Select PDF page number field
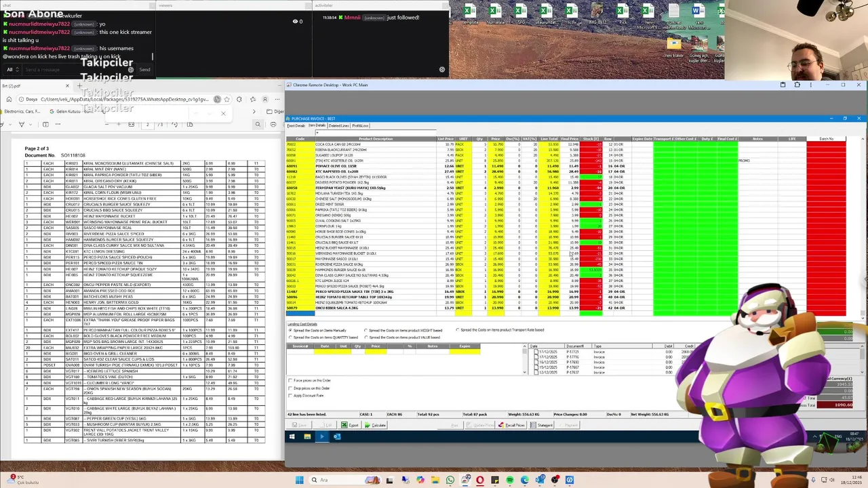Screen dimensions: 868x488 click(147, 124)
